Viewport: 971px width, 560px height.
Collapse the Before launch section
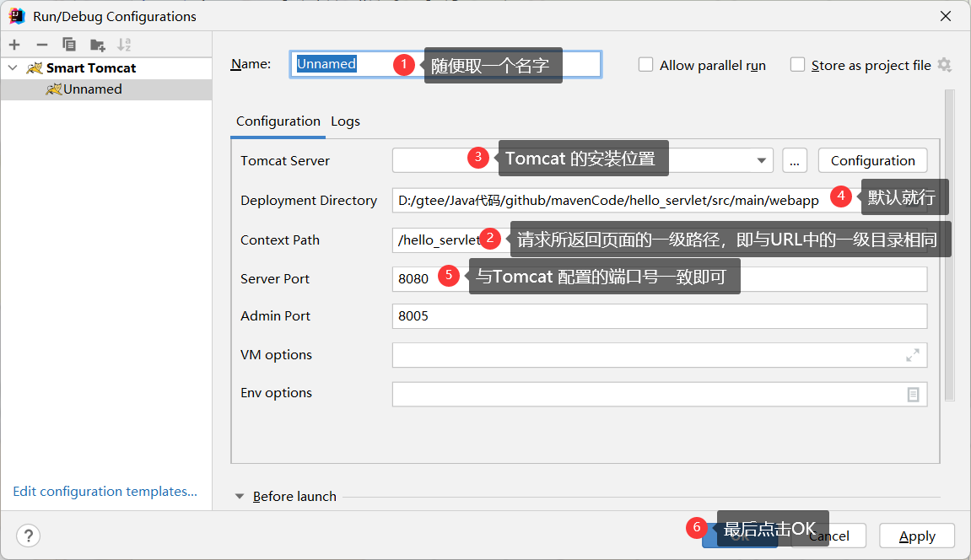point(240,496)
